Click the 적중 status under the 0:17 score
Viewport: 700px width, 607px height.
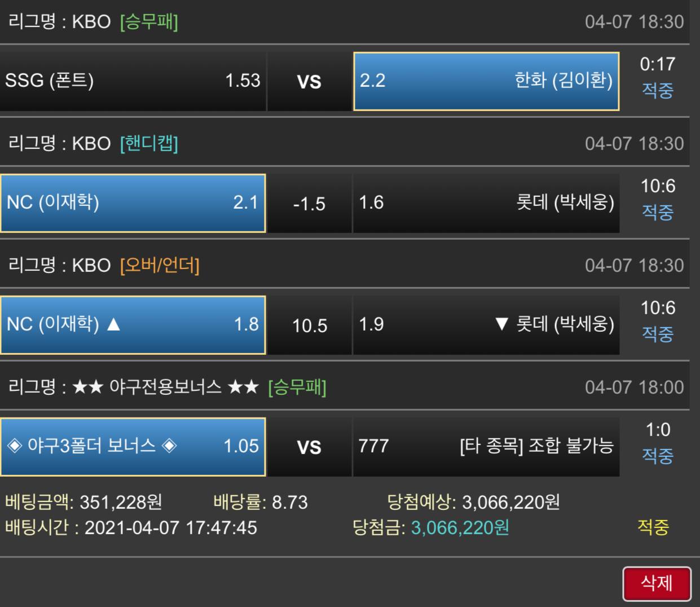(658, 90)
